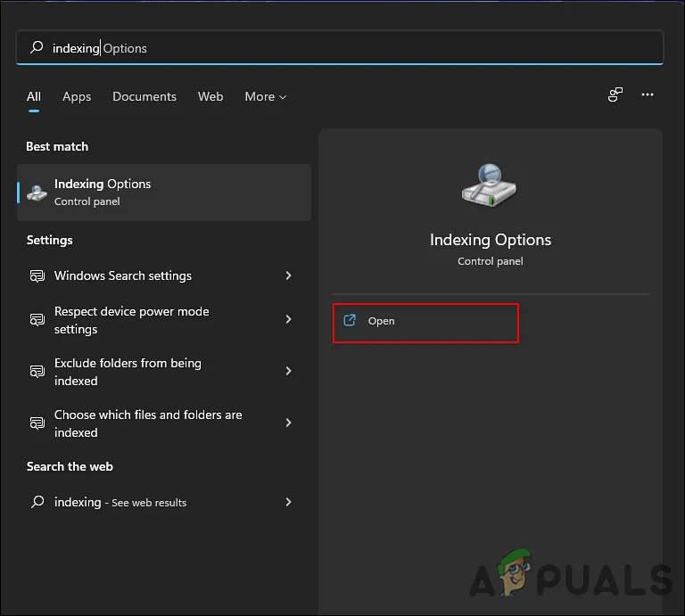Expand the indexing web results chevron
This screenshot has width=685, height=616.
(x=288, y=502)
